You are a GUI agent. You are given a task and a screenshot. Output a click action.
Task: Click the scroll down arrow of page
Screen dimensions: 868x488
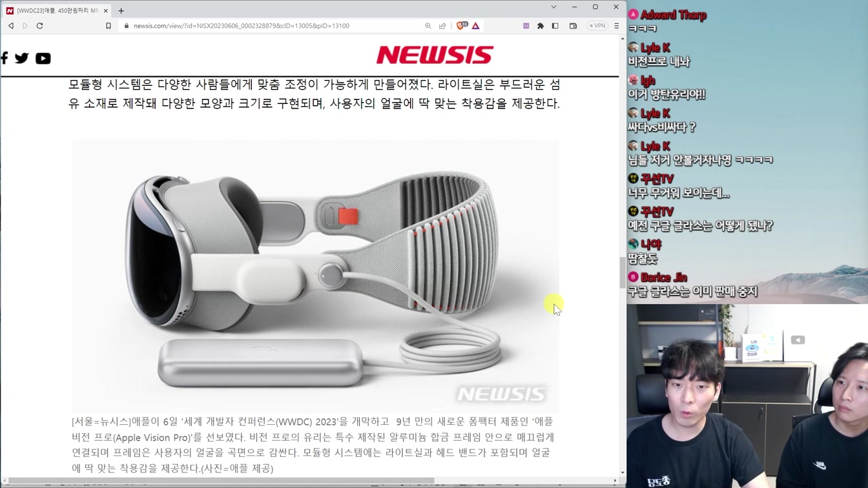623,473
